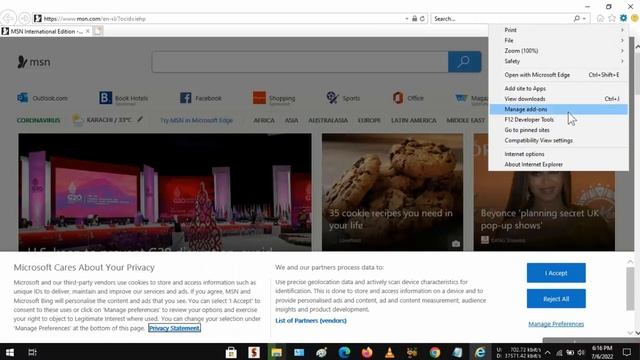Screen dimensions: 640x360
Task: Expand the Safety submenu
Action: [558, 61]
